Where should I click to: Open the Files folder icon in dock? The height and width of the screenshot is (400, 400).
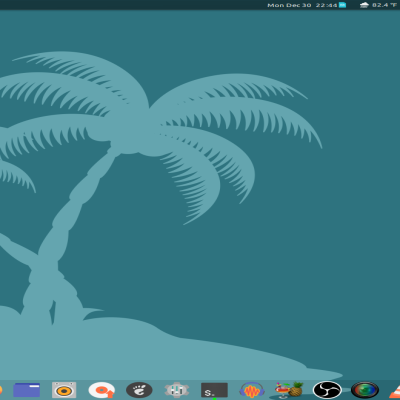click(x=27, y=390)
